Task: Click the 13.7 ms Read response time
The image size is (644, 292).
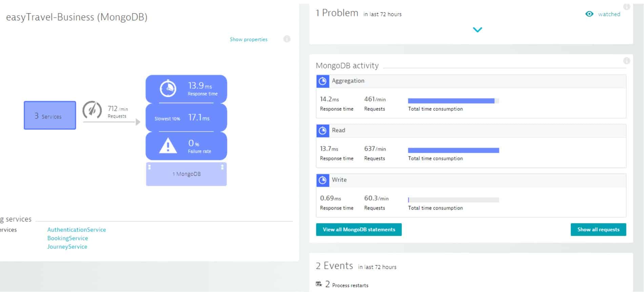Action: 329,149
